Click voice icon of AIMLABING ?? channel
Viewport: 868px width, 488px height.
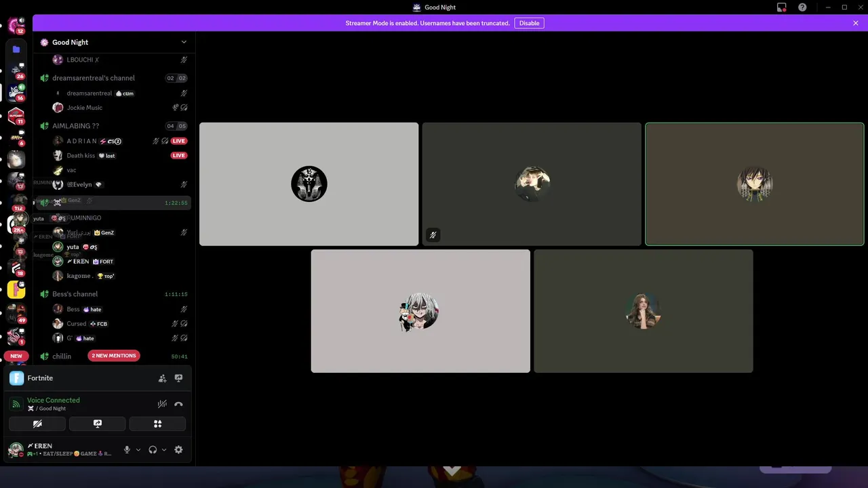tap(44, 126)
